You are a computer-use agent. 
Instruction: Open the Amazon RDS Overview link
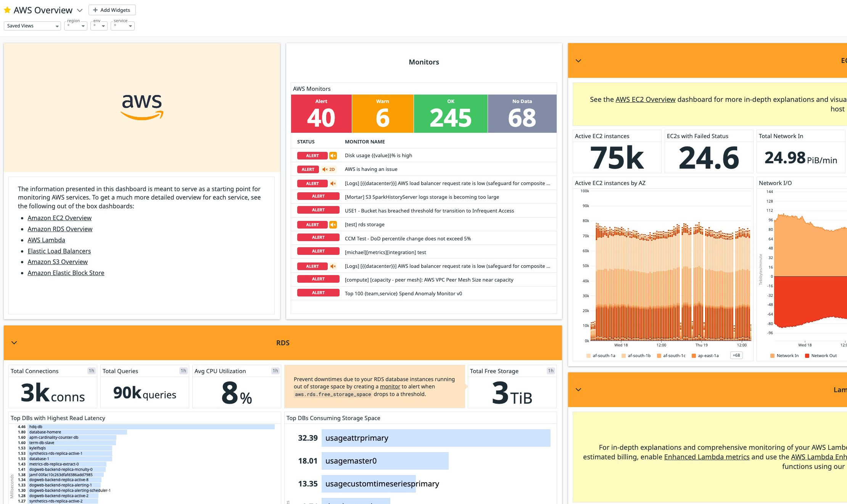[60, 229]
